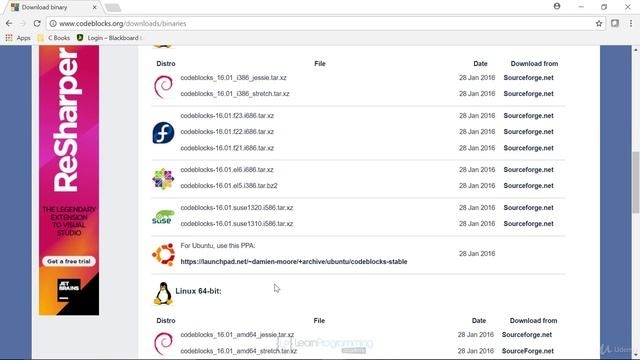
Task: Click Sourceforge.net for f23.i686 file
Action: (x=529, y=116)
